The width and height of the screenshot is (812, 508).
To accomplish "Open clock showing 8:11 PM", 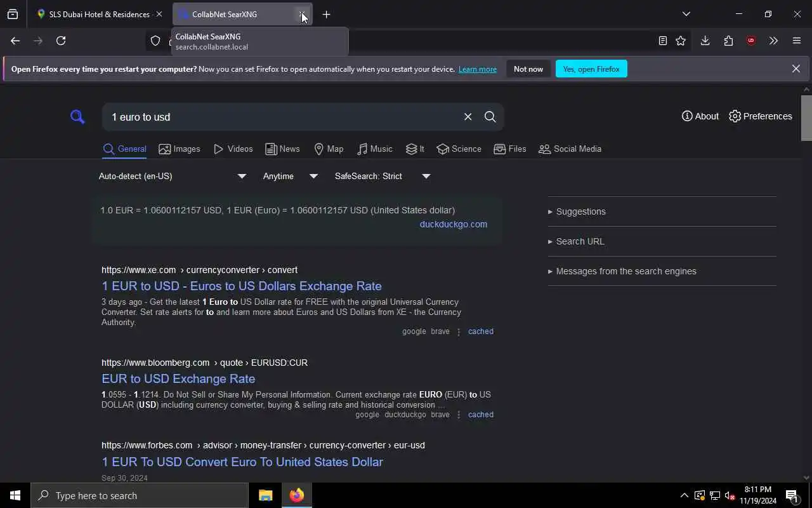I will 758,495.
